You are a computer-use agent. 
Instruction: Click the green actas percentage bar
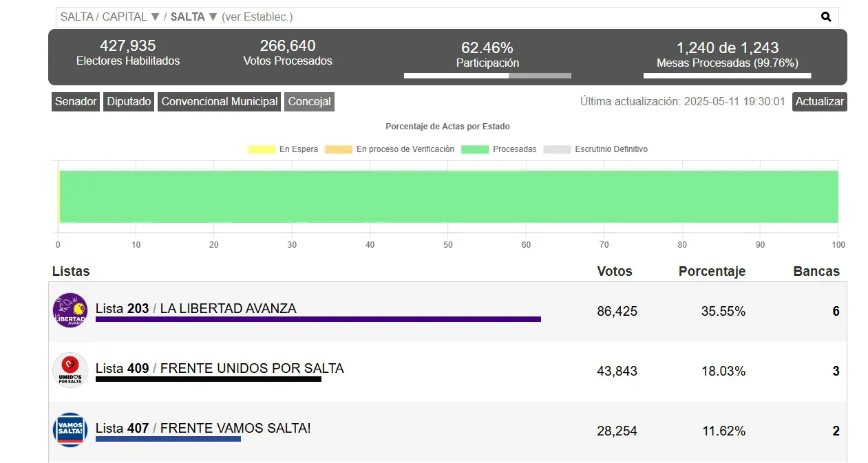coord(447,195)
